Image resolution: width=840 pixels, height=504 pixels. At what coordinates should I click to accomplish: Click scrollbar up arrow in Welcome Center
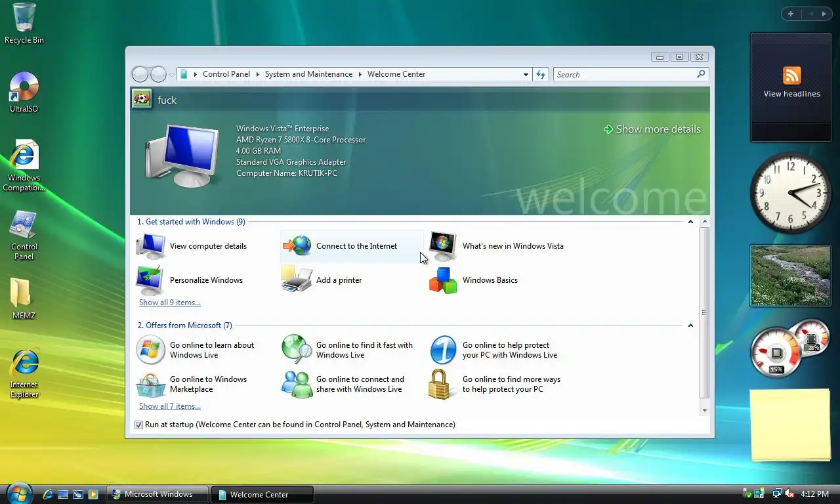(705, 222)
